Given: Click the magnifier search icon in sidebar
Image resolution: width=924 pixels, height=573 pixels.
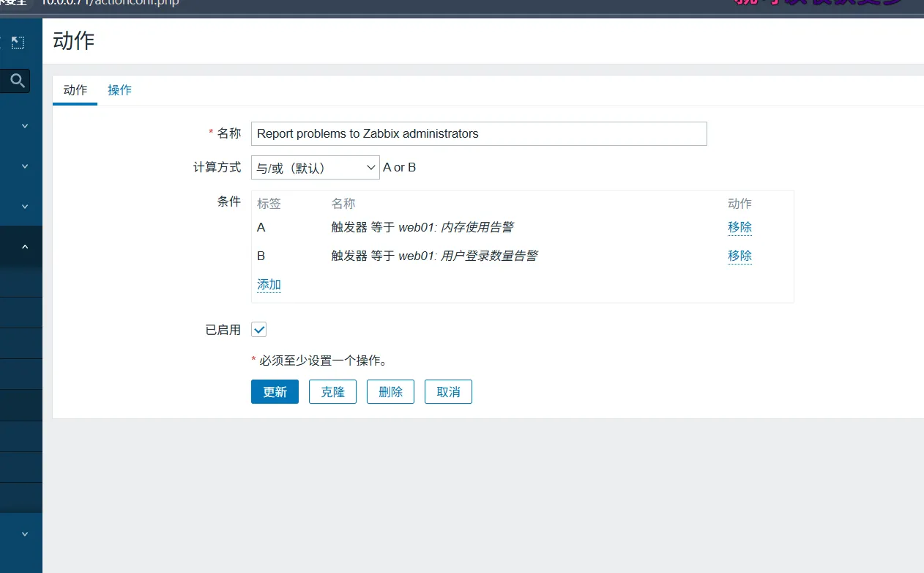Looking at the screenshot, I should [x=18, y=81].
